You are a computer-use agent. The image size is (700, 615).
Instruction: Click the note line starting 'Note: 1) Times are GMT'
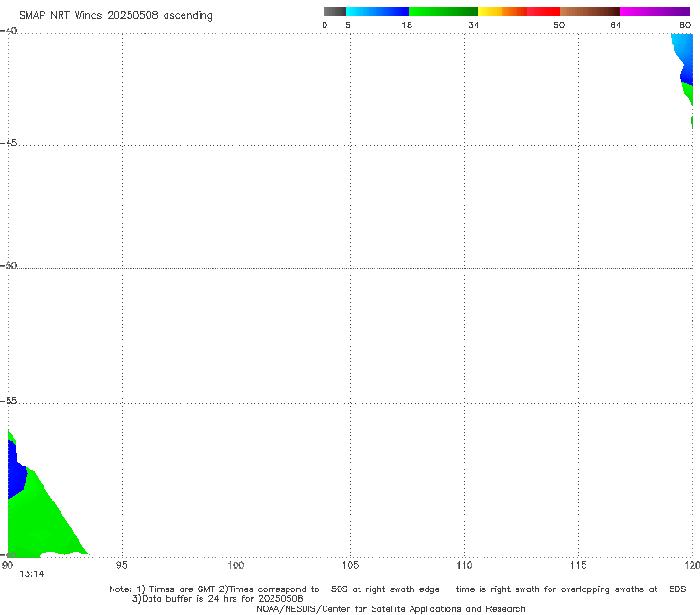click(x=397, y=589)
